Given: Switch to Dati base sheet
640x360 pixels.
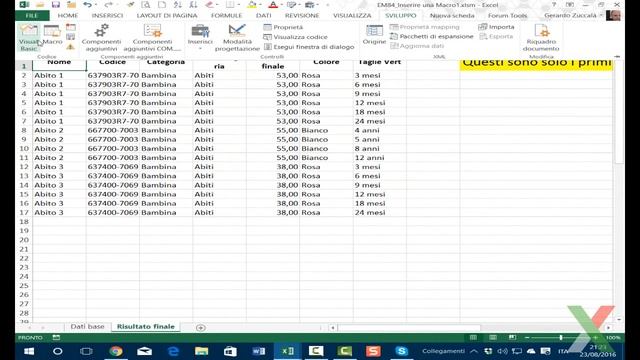Looking at the screenshot, I should (x=87, y=327).
